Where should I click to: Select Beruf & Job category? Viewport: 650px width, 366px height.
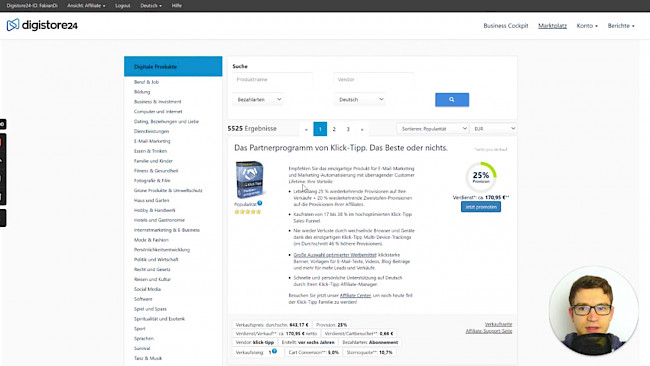pyautogui.click(x=146, y=82)
